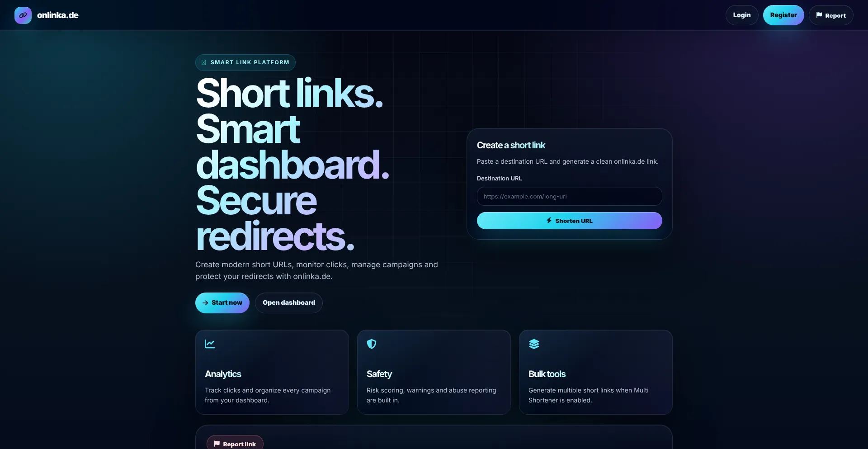Click the 'Create a short link' heading

pyautogui.click(x=511, y=145)
